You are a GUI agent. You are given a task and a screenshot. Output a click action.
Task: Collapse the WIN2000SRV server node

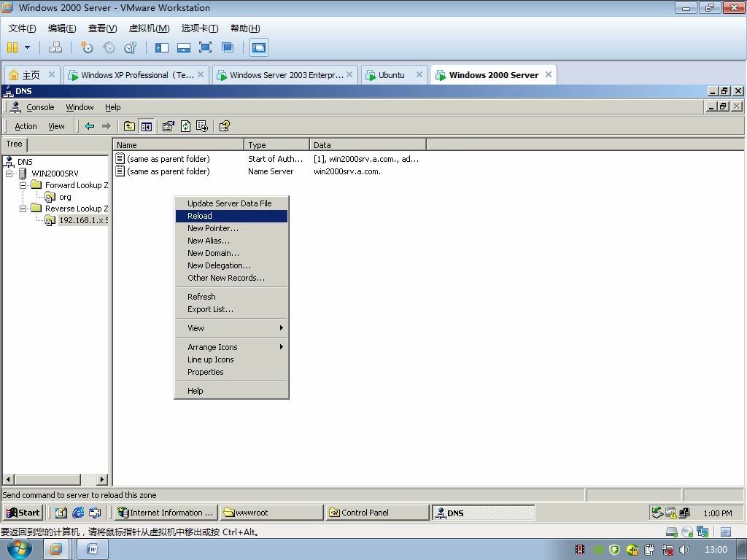[9, 174]
